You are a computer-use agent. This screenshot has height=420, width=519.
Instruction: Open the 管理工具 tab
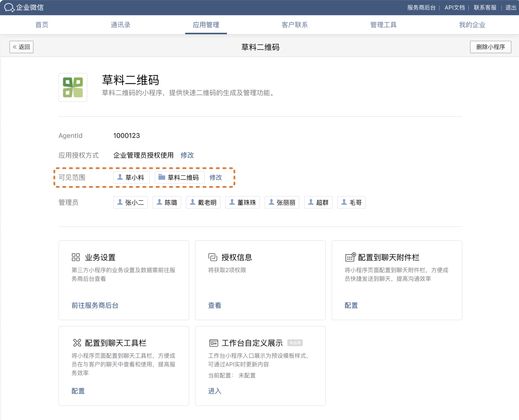point(383,25)
